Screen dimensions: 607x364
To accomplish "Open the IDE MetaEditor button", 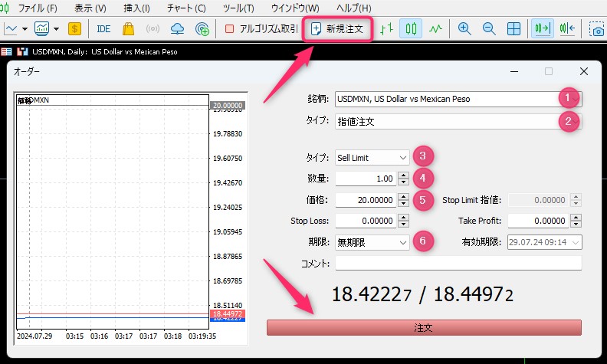I will [103, 28].
